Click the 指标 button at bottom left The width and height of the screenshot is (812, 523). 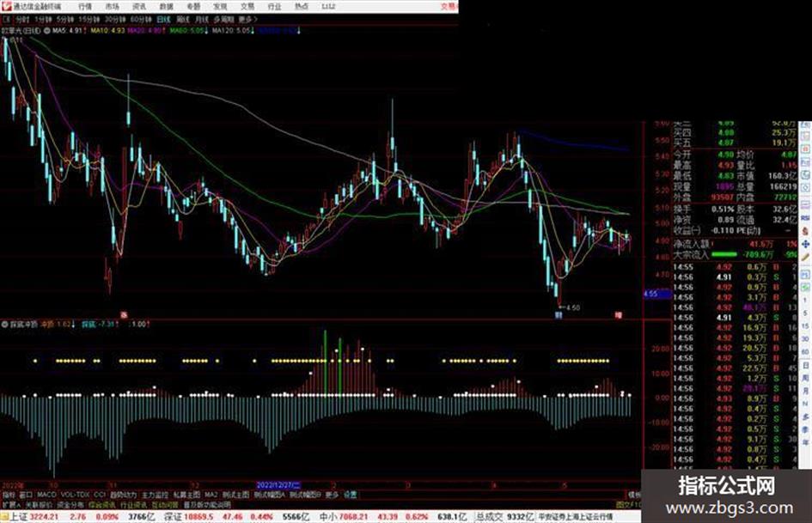pyautogui.click(x=9, y=495)
